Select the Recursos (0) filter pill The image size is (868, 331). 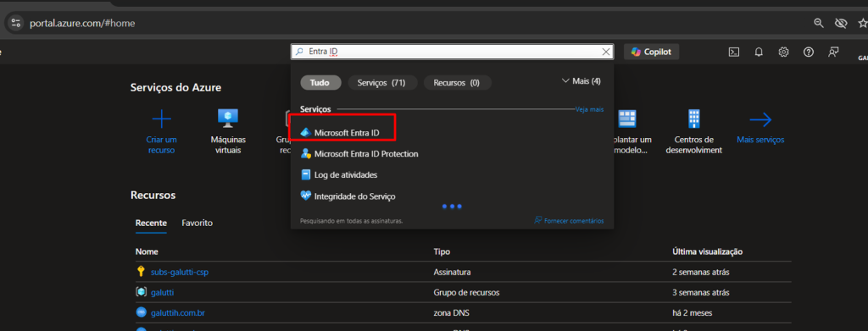(x=457, y=83)
